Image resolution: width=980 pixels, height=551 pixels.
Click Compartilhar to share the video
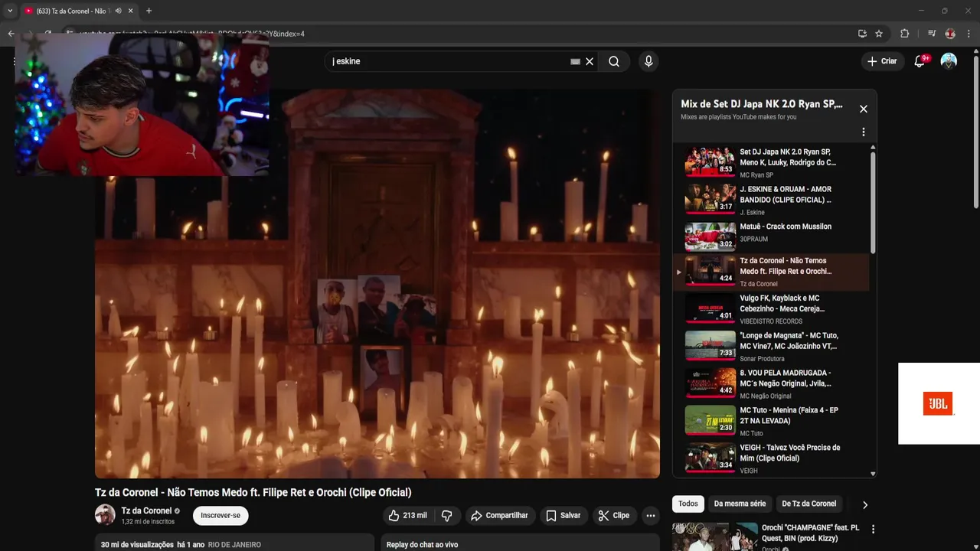(499, 516)
